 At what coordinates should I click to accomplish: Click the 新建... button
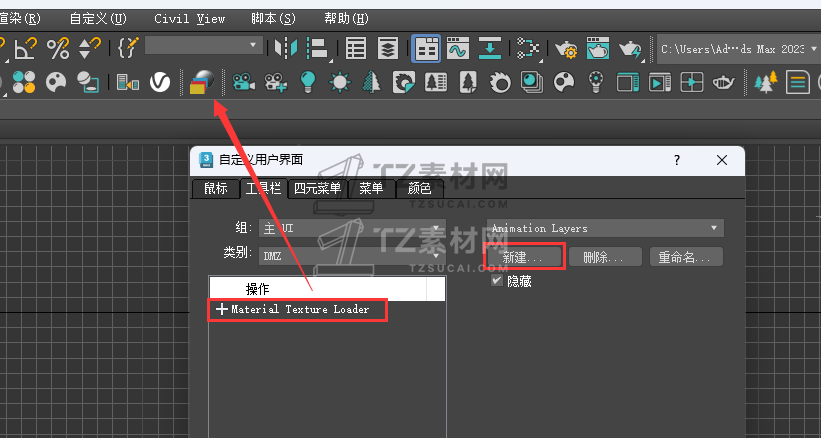coord(524,257)
